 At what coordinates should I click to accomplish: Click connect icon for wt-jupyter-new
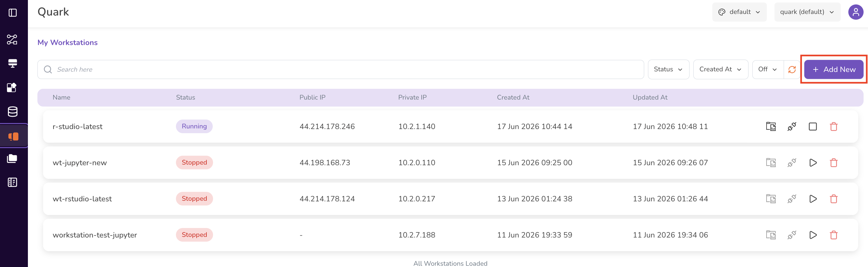pyautogui.click(x=792, y=162)
